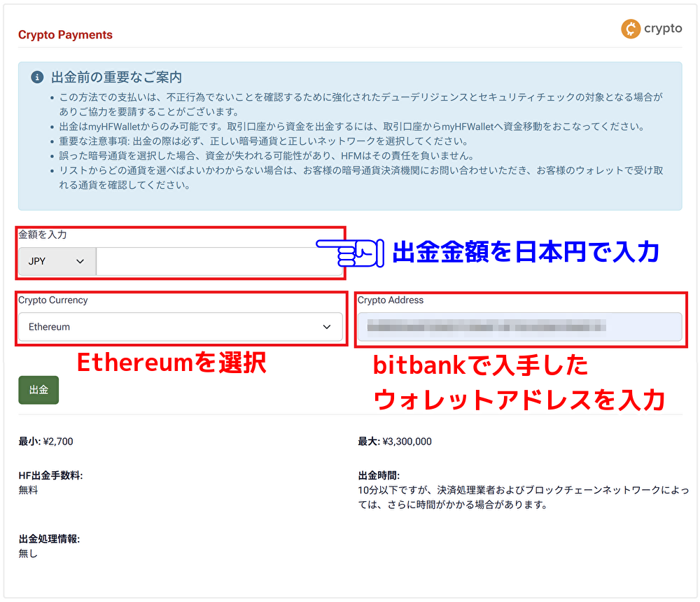Image resolution: width=700 pixels, height=602 pixels.
Task: Click the blue pointing hand icon
Action: point(349,253)
